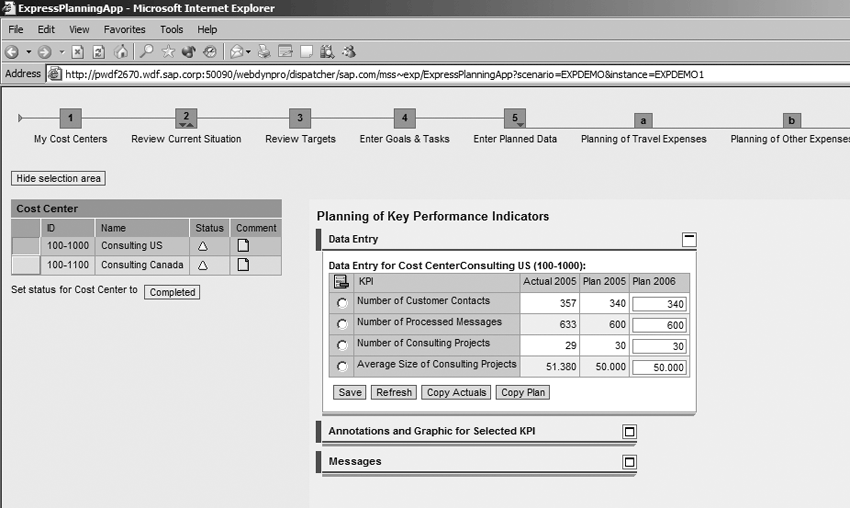Click Plan 2006 field for Average Size
Viewport: 850px width, 508px height.
660,367
